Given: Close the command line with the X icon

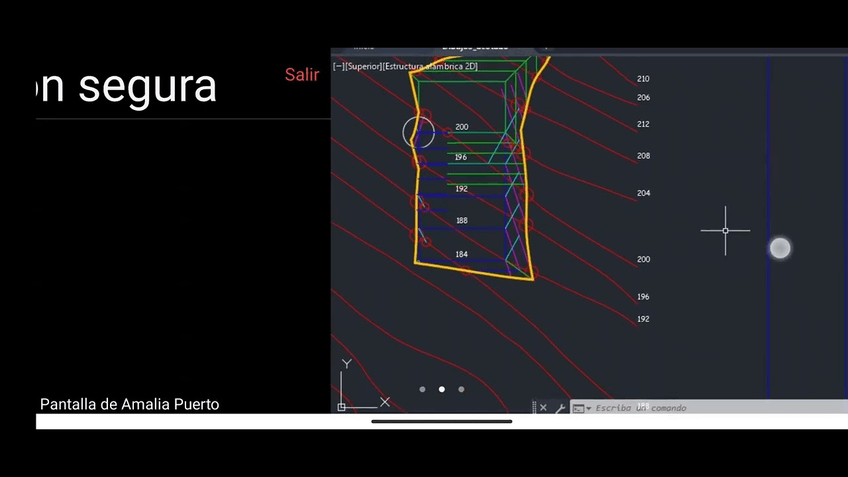Looking at the screenshot, I should [543, 408].
